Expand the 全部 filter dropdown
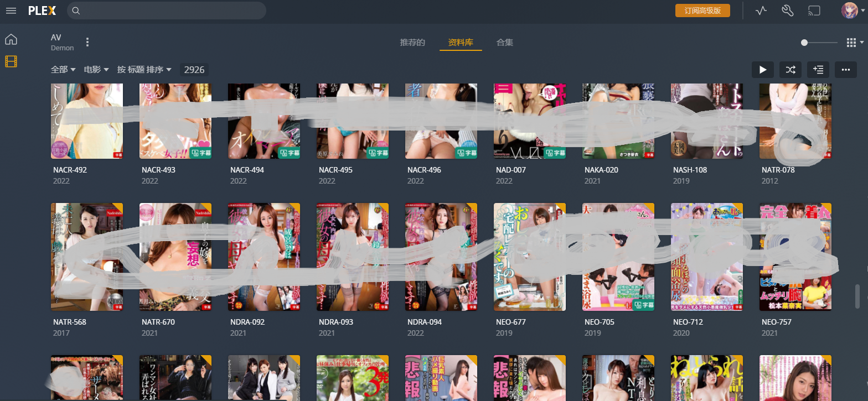 point(63,70)
